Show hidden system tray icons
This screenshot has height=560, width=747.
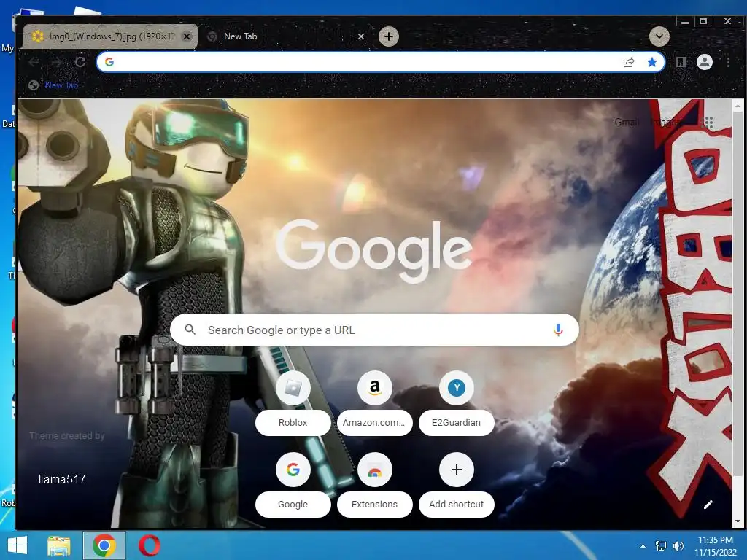[x=643, y=546]
